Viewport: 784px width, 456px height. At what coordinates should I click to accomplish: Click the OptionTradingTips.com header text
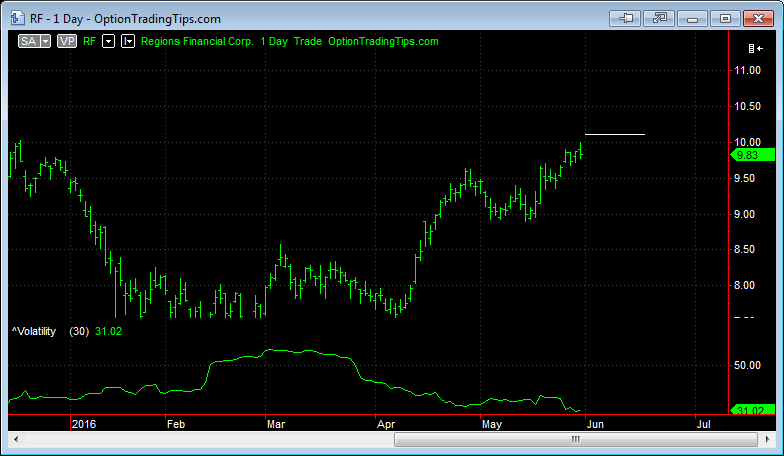coord(383,42)
